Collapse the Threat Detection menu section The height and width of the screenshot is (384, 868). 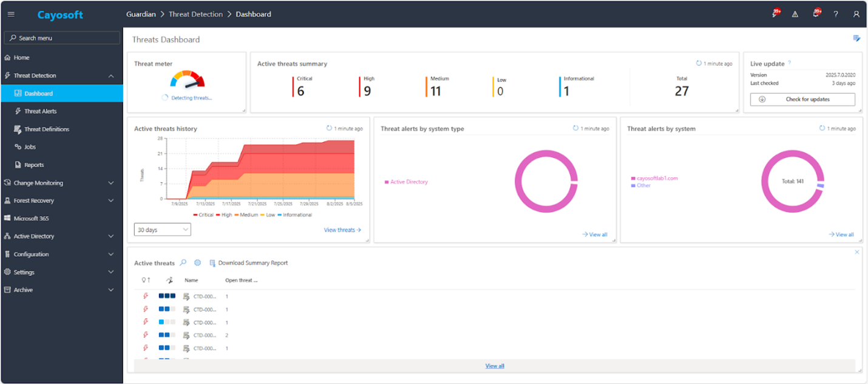tap(111, 76)
